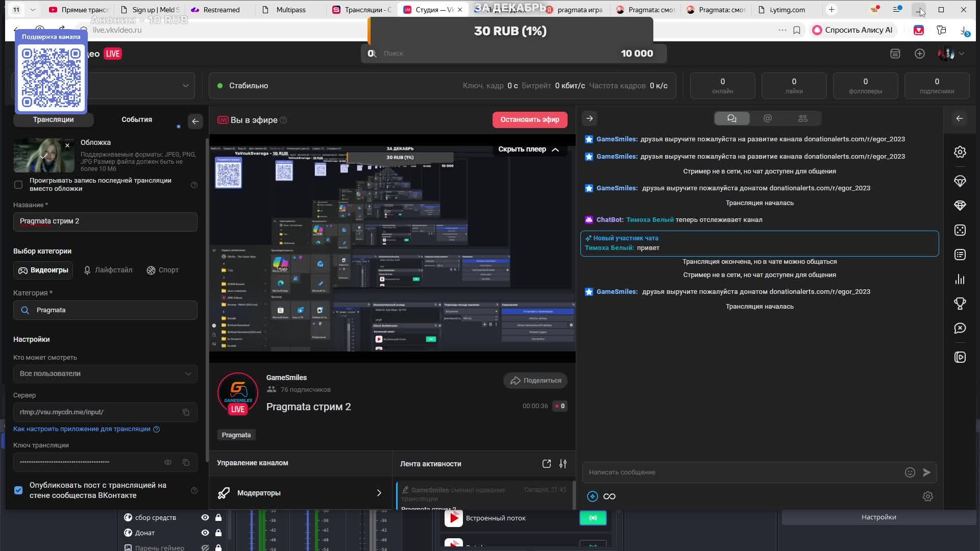Open the stream app setup help link

[x=82, y=429]
